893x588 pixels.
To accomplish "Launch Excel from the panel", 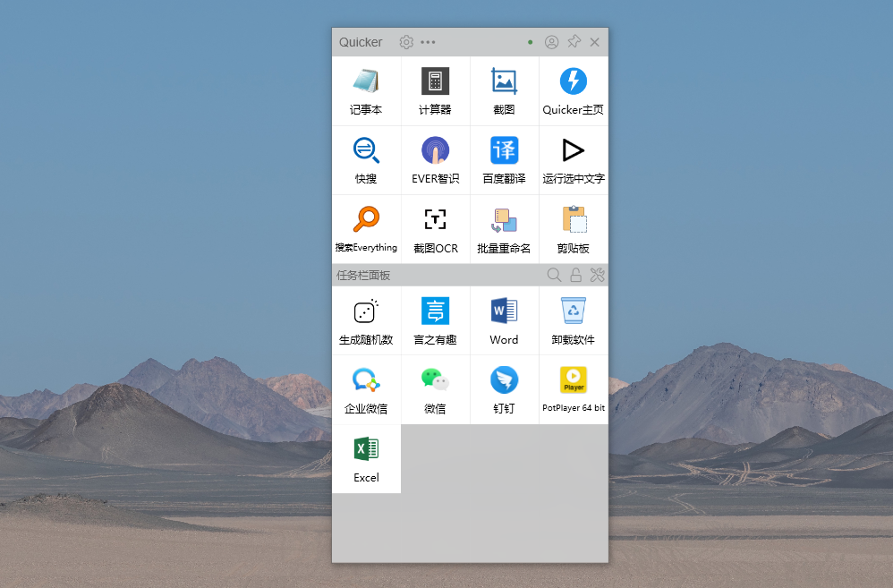I will 366,458.
